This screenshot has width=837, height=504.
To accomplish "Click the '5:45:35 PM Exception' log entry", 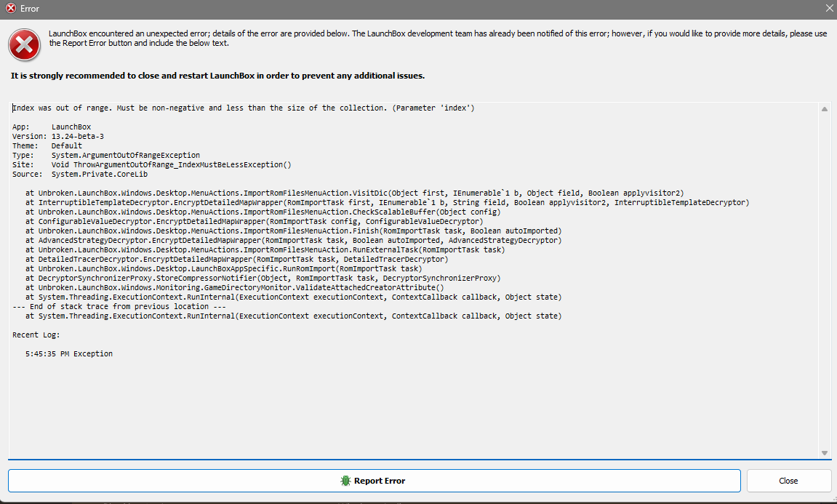I will click(69, 353).
